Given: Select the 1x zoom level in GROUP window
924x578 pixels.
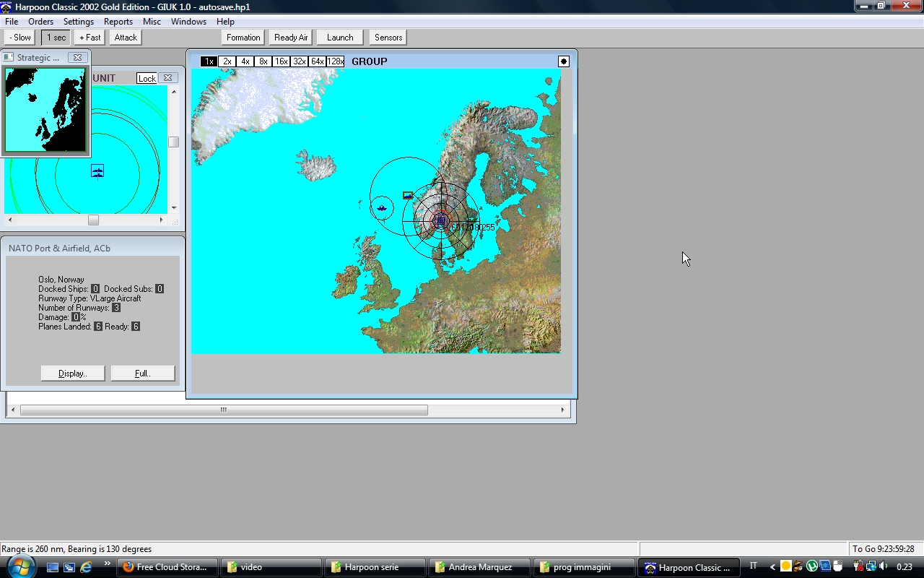Looking at the screenshot, I should point(209,61).
